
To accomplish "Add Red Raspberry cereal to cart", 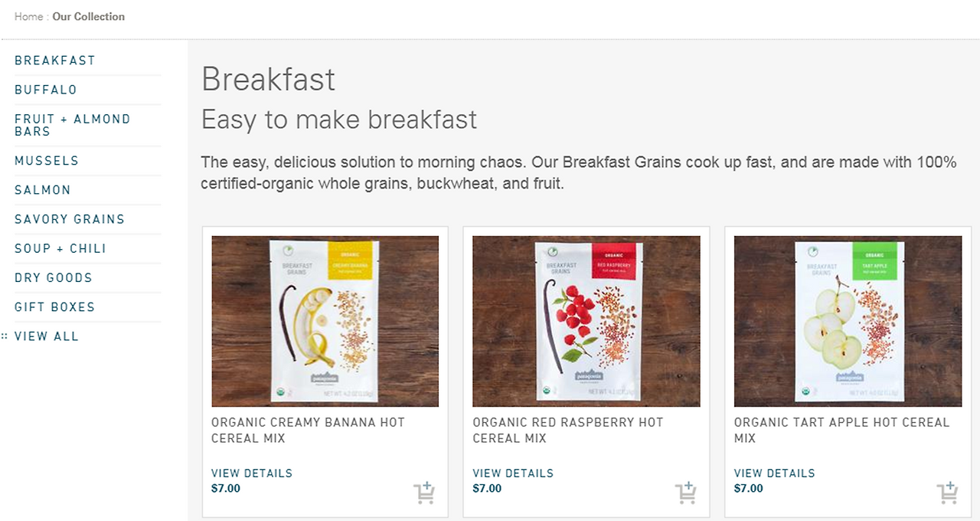I will [685, 493].
